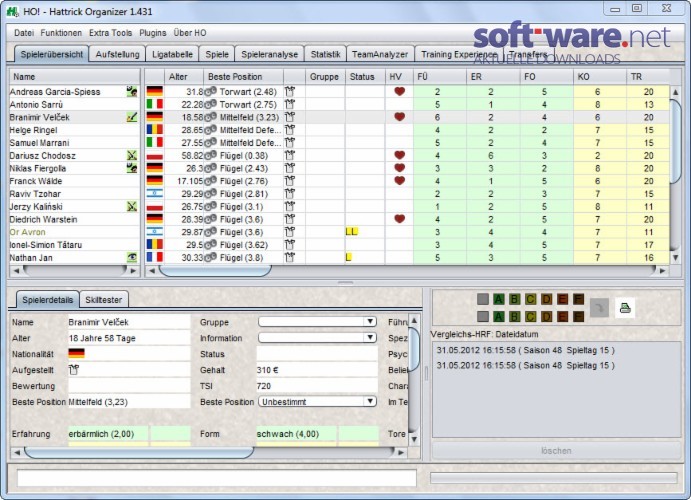691x500 pixels.
Task: Sort table by Alter column header
Action: (184, 77)
